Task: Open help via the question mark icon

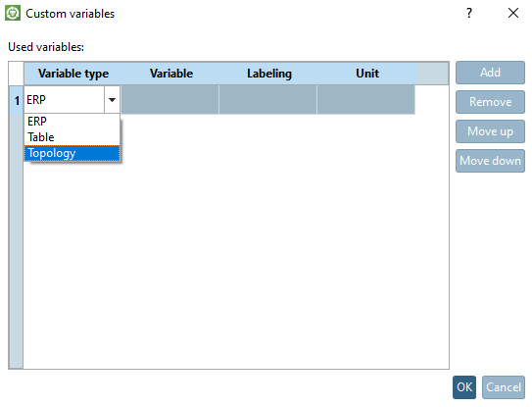Action: (469, 14)
